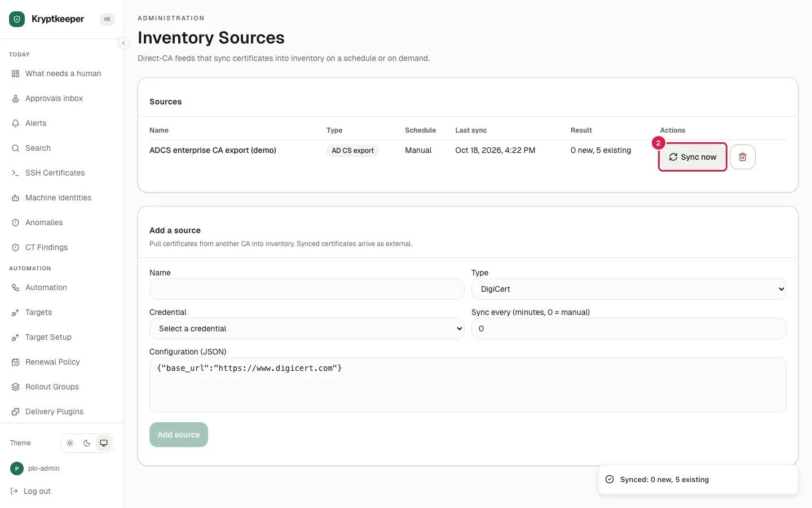This screenshot has height=508, width=812.
Task: Open Alerts from the sidebar
Action: (x=62, y=123)
